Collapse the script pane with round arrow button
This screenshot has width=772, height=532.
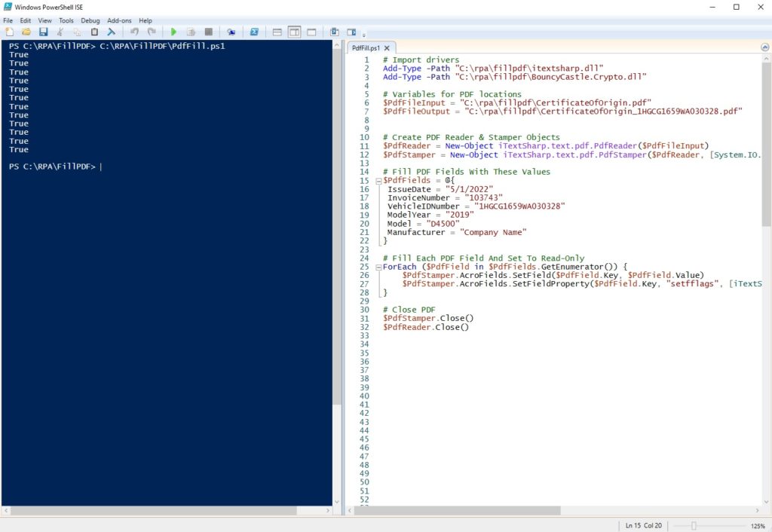(x=764, y=47)
